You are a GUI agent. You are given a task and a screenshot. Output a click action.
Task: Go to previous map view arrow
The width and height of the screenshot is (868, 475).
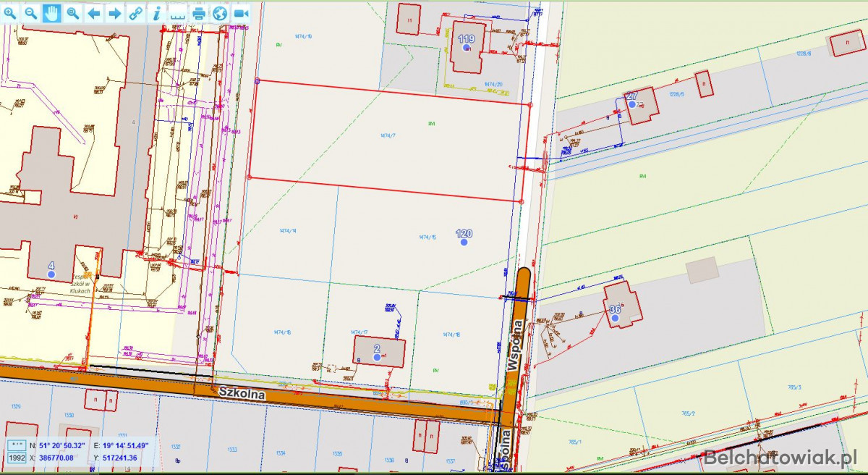coord(94,13)
